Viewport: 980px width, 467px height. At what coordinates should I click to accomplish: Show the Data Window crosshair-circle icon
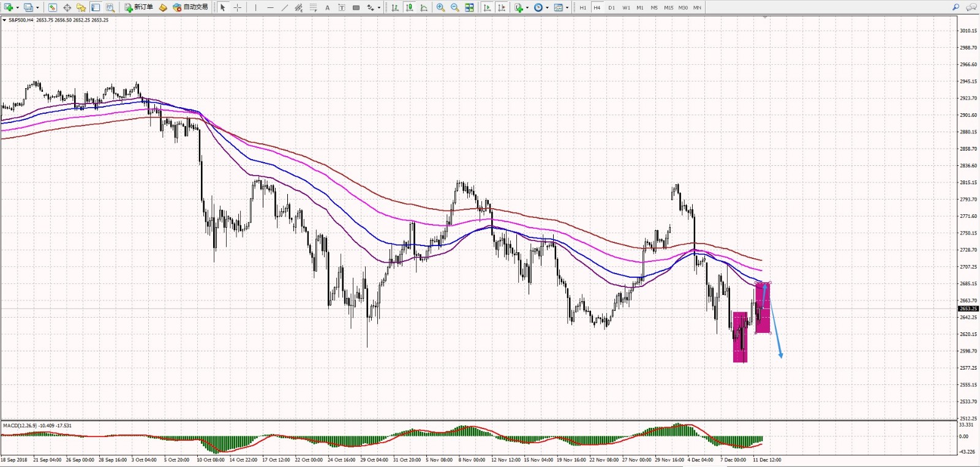point(67,7)
